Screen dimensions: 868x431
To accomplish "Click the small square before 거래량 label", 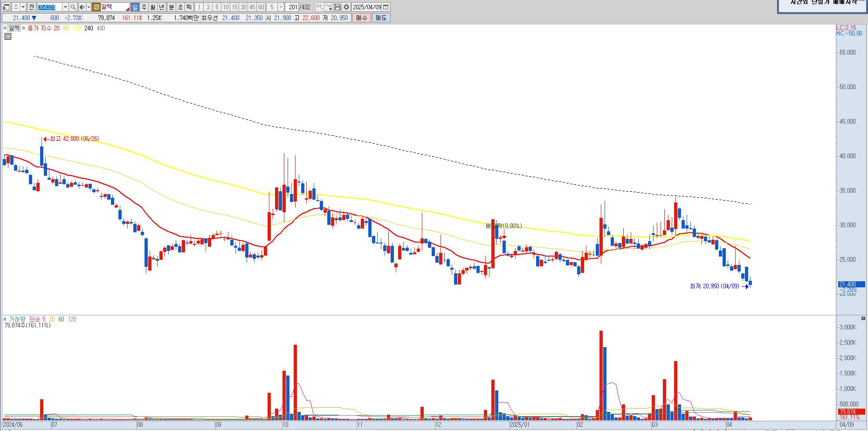I will tap(5, 320).
